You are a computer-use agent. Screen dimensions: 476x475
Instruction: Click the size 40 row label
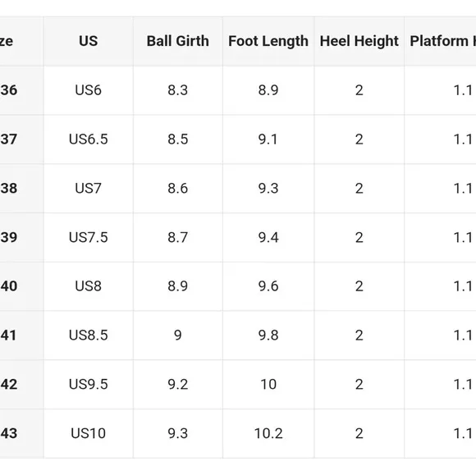pos(8,286)
